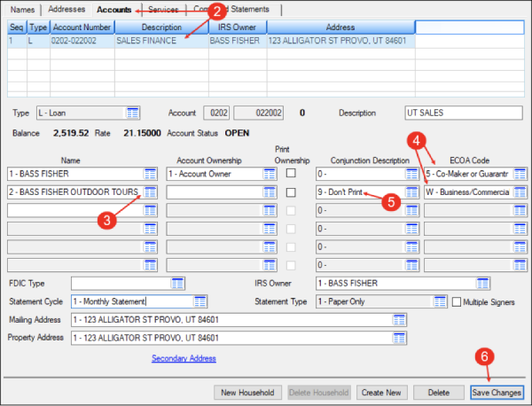The width and height of the screenshot is (532, 406).
Task: Open the Statement Type lookup icon
Action: pos(440,301)
